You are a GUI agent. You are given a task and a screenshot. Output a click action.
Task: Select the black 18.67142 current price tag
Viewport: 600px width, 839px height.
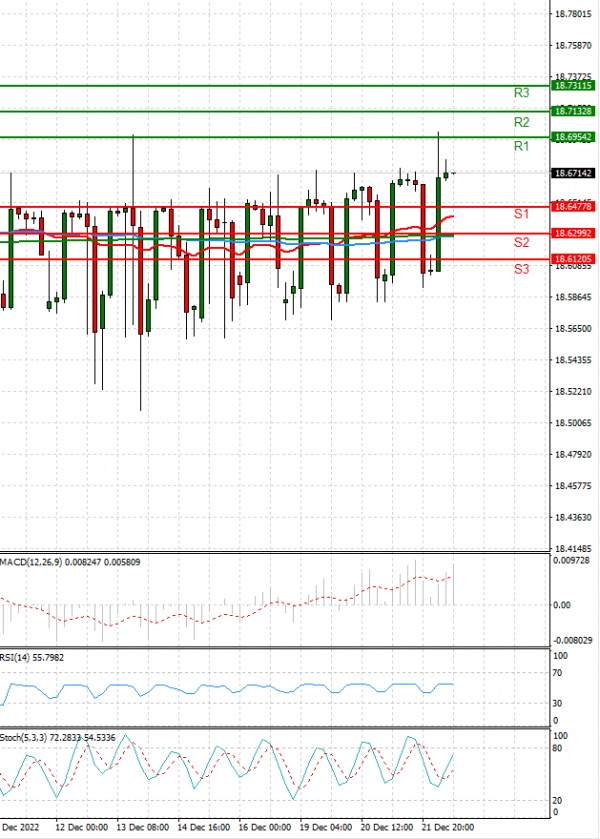click(573, 173)
